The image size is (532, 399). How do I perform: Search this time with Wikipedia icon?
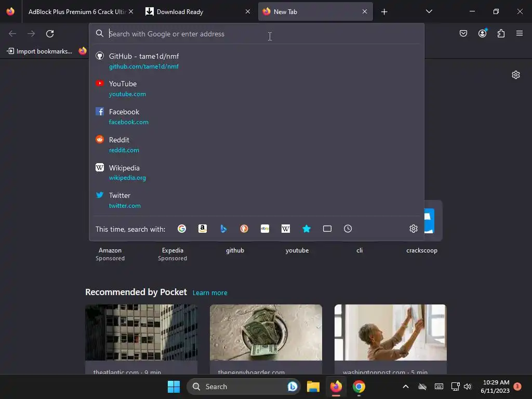click(286, 229)
